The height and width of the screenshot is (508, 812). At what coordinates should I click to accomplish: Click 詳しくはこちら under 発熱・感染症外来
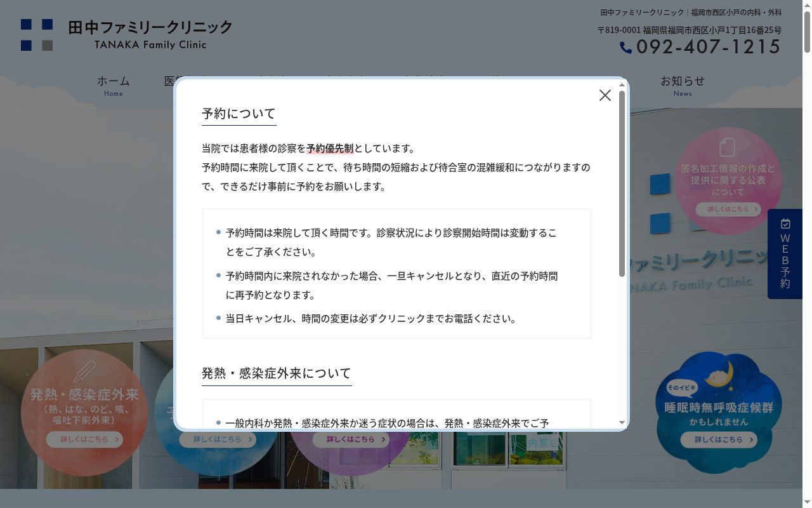tap(84, 439)
